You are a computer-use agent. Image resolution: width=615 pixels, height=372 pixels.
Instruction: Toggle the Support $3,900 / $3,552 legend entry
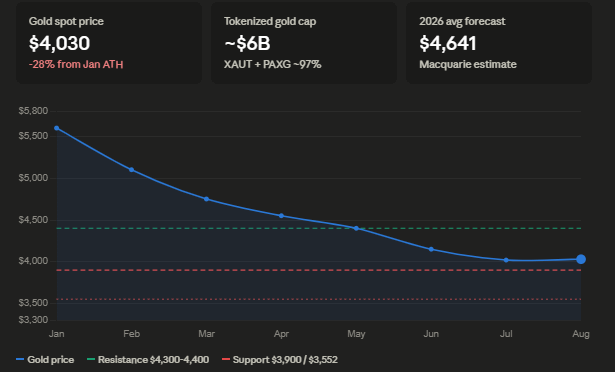click(x=280, y=359)
